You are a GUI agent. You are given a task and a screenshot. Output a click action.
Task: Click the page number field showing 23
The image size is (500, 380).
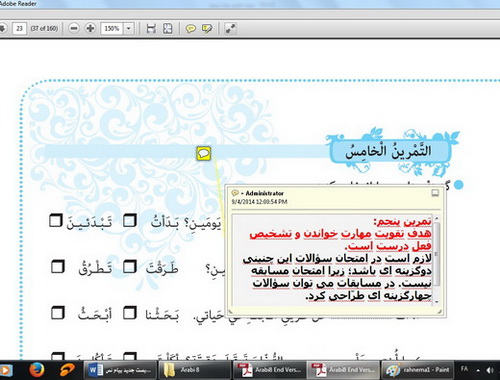click(19, 29)
